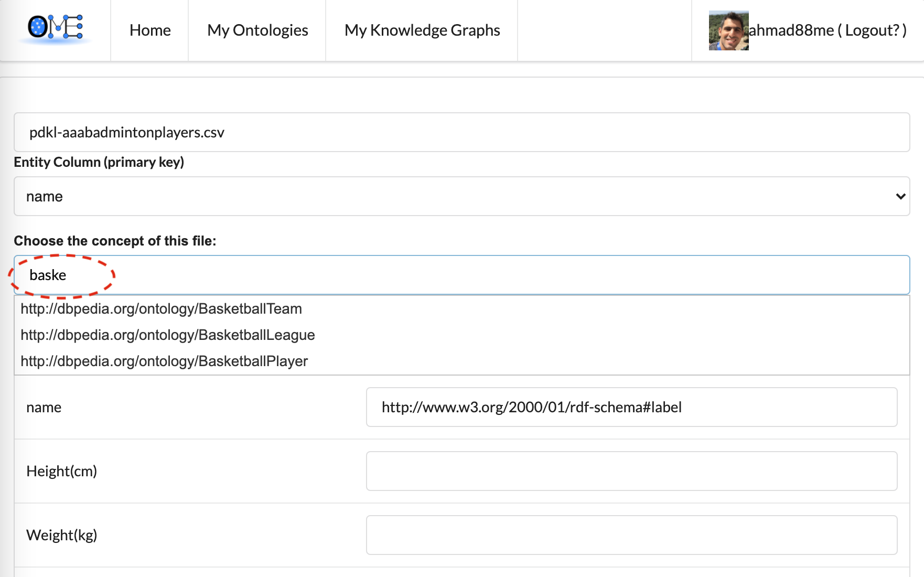Pick the BasketballPlayer ontology suggestion
Screen dimensions: 924x577
tap(164, 361)
